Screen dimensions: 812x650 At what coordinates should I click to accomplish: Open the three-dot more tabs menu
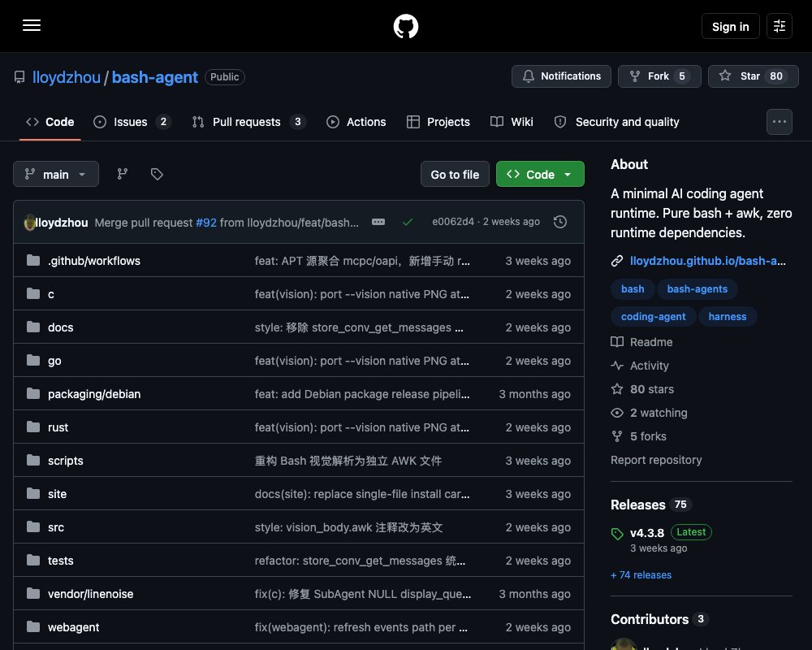[x=779, y=122]
